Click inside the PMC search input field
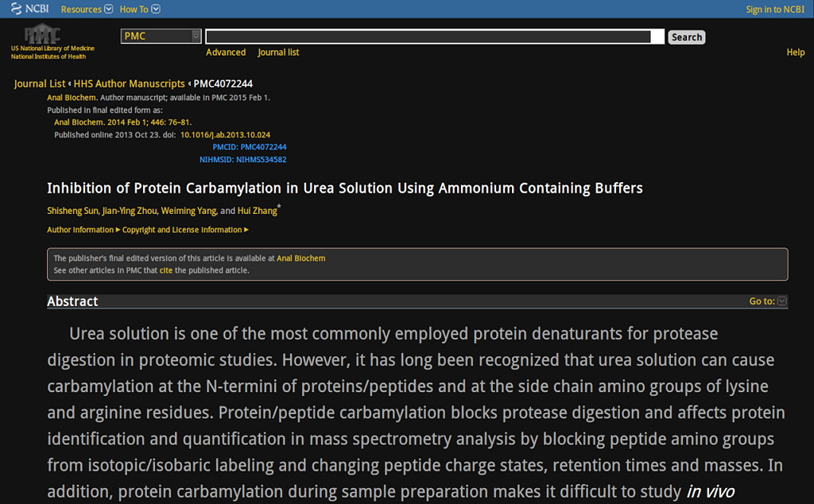The image size is (814, 504). [433, 36]
